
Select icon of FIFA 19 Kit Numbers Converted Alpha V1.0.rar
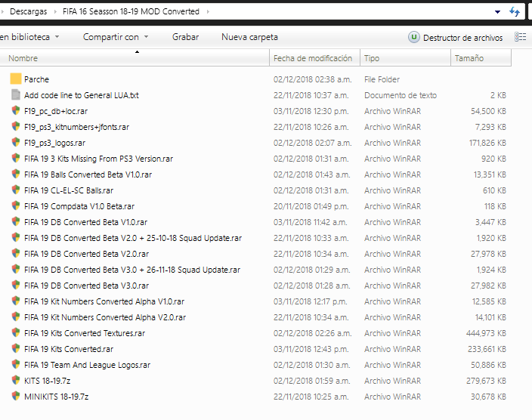16,301
